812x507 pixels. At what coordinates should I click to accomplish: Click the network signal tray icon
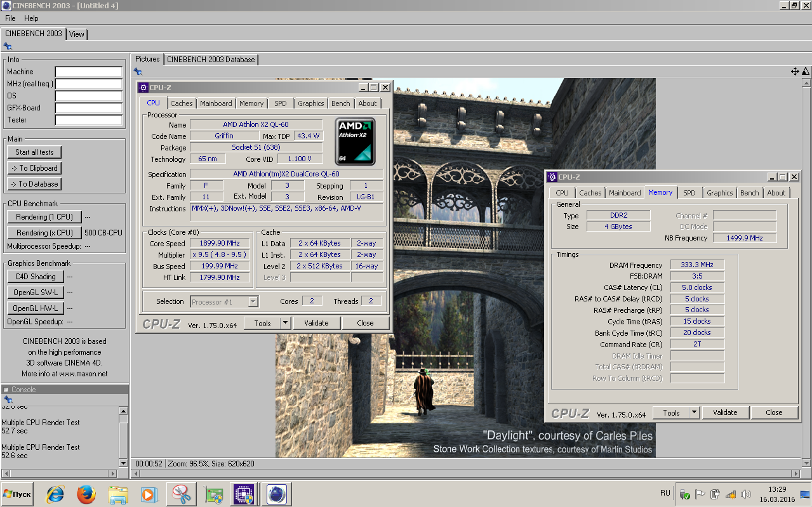click(x=731, y=494)
